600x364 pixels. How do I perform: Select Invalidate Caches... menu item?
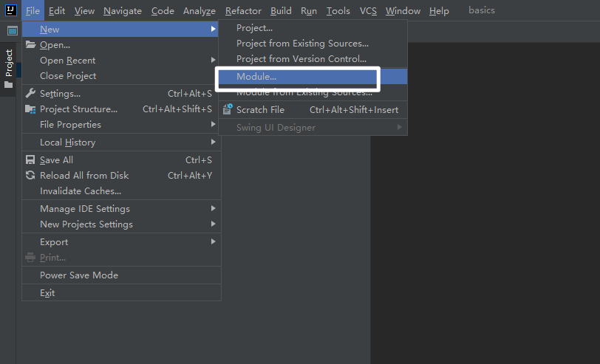[121, 190]
